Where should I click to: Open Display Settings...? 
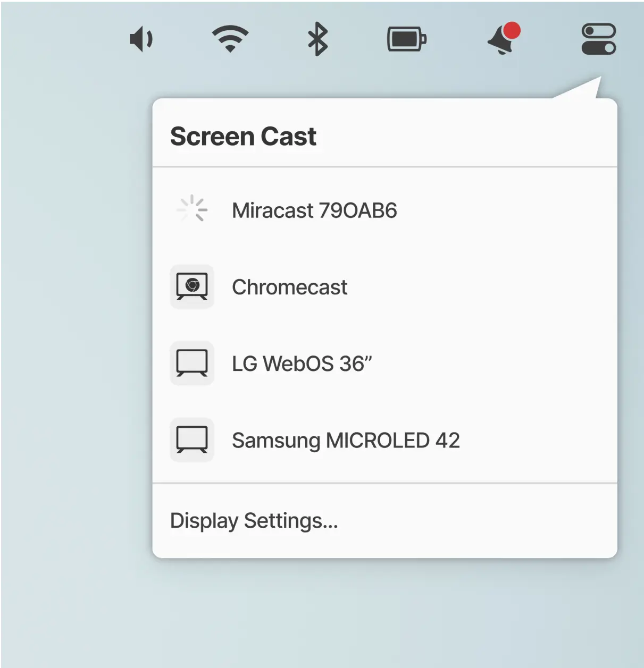254,521
